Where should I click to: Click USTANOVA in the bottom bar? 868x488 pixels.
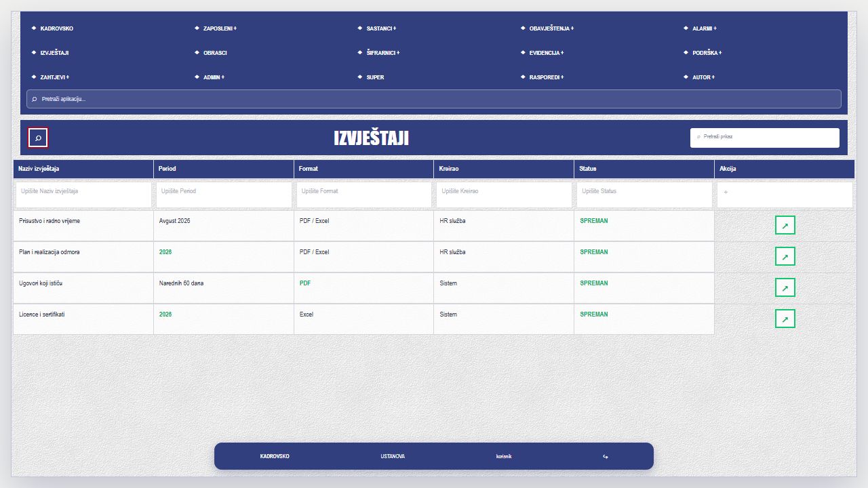pyautogui.click(x=393, y=456)
